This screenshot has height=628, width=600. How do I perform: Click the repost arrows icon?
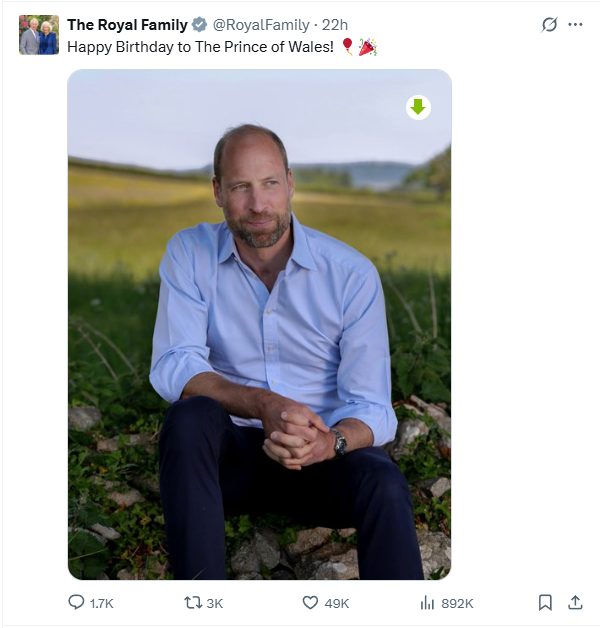click(193, 602)
